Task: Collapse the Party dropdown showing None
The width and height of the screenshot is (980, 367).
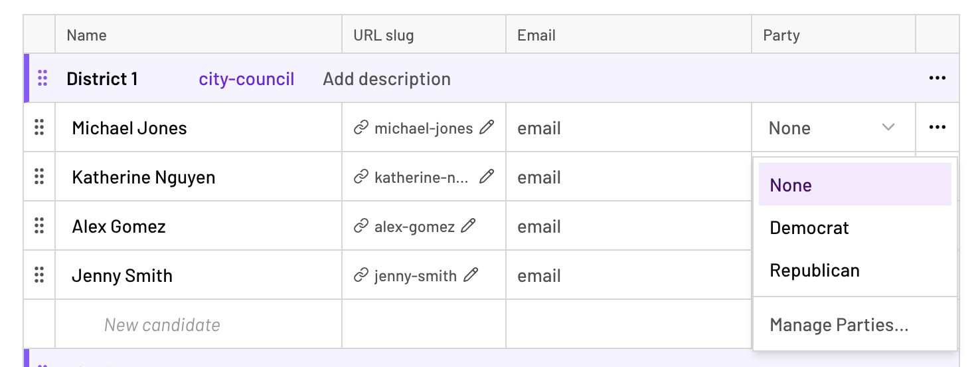Action: click(x=833, y=128)
